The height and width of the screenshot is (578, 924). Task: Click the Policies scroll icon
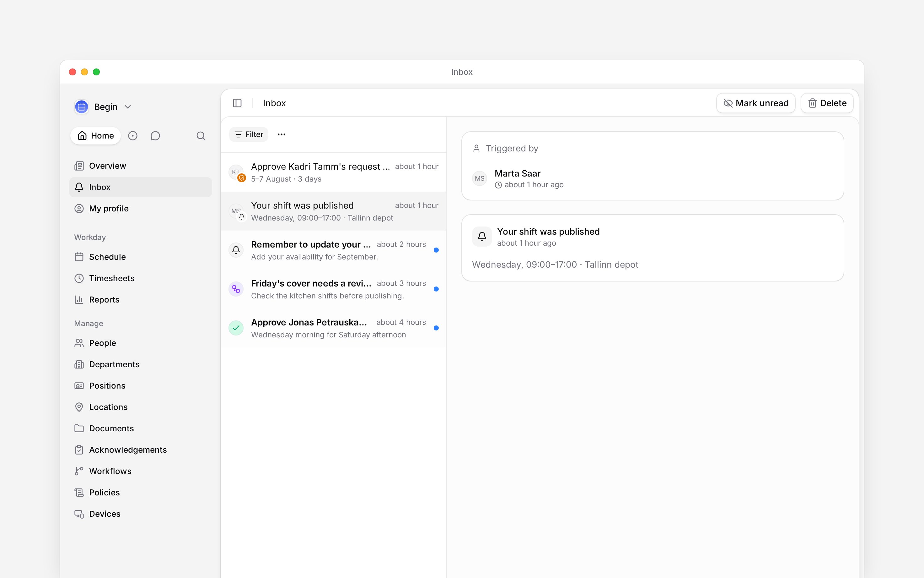coord(79,493)
